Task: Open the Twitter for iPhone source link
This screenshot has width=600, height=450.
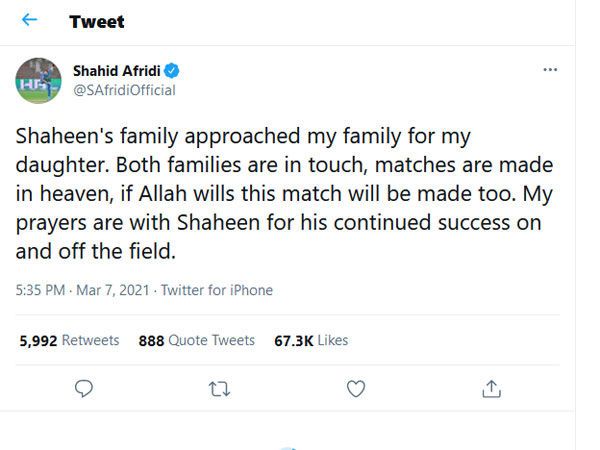Action: click(x=218, y=290)
